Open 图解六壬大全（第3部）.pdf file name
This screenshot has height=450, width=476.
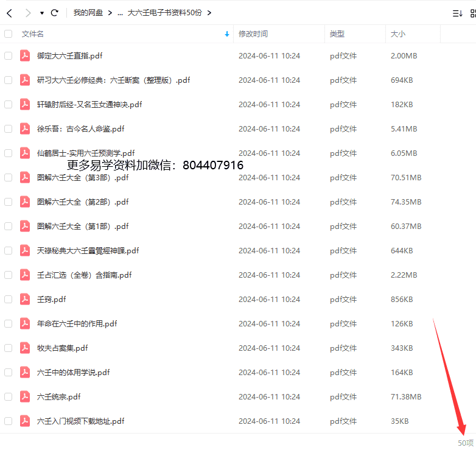pyautogui.click(x=83, y=177)
